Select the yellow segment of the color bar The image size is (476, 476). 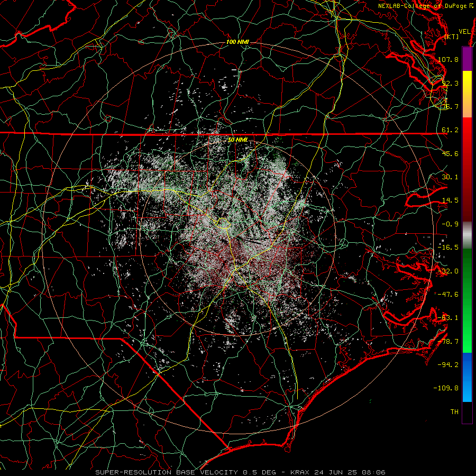467,94
